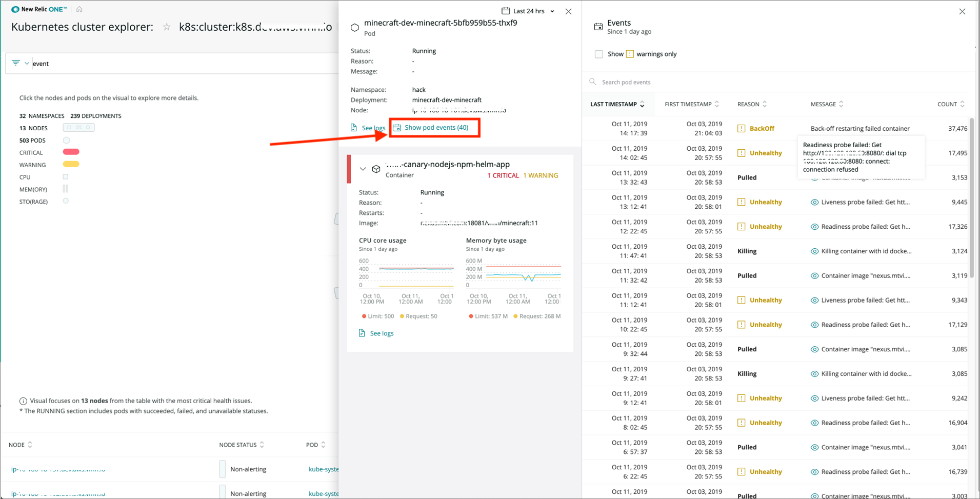Click the 'minecraft-dev-minecraft' deployment value
Image resolution: width=980 pixels, height=499 pixels.
447,100
